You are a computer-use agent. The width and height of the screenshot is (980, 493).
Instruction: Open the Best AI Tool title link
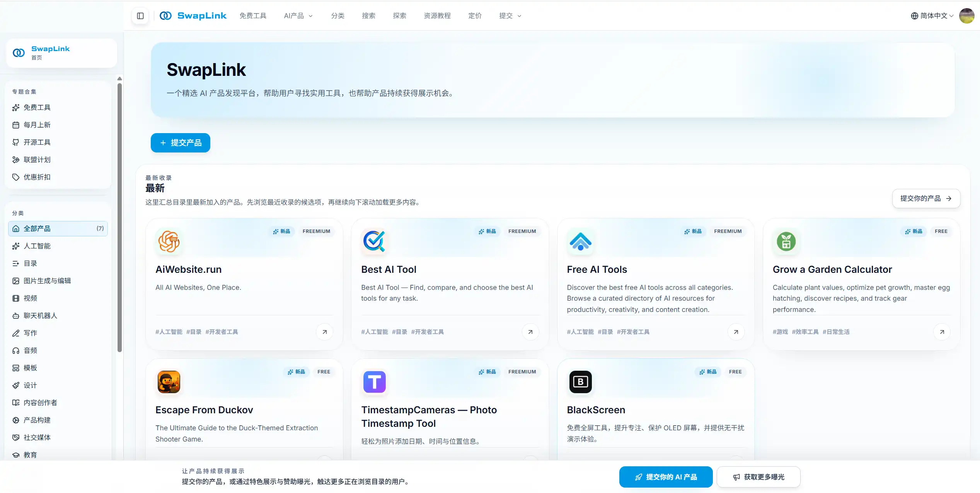coord(389,270)
